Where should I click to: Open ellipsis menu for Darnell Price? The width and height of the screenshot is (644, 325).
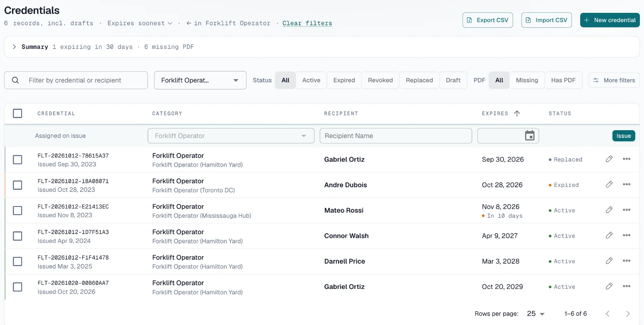click(x=627, y=261)
